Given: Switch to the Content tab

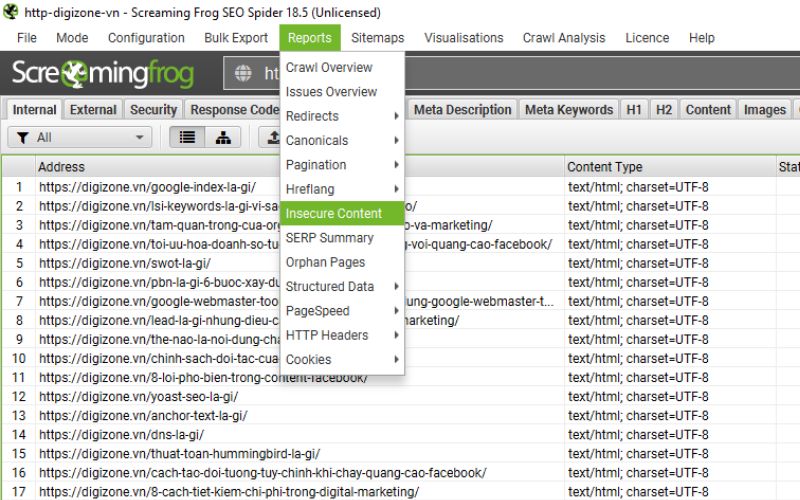Looking at the screenshot, I should 708,110.
